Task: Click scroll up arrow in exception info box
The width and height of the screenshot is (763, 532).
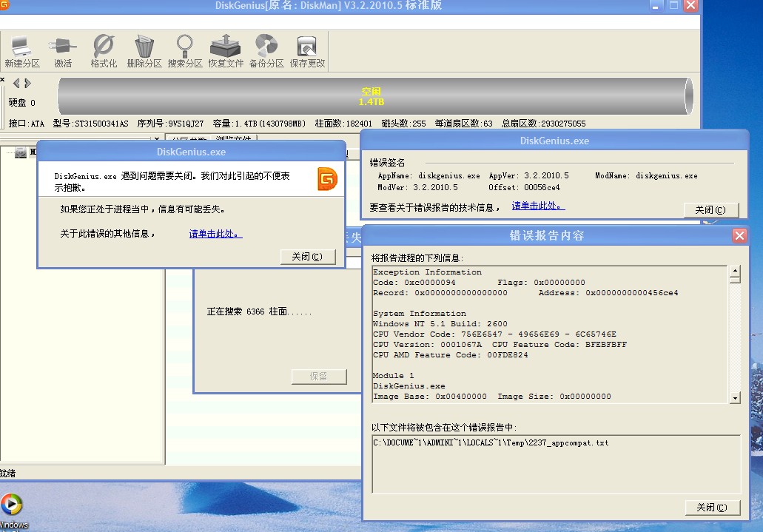Action: 735,271
